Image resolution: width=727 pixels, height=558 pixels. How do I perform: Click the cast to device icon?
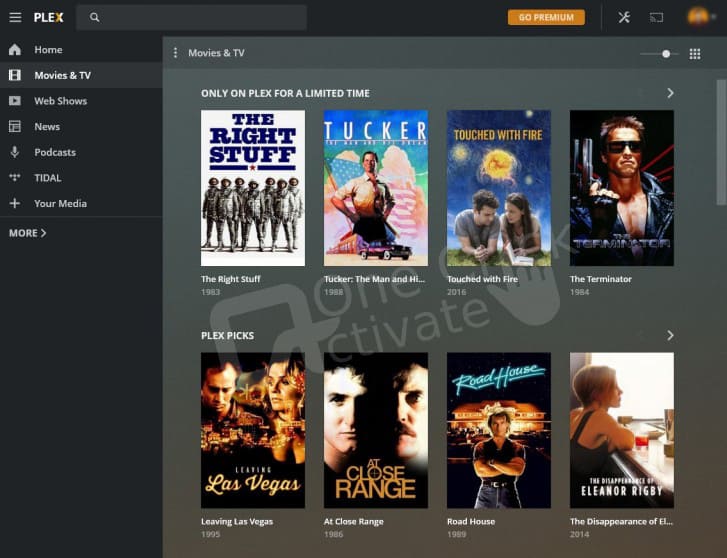click(x=657, y=18)
